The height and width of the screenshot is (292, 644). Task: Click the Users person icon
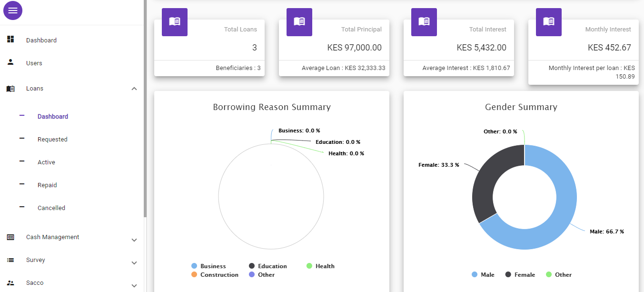pyautogui.click(x=10, y=62)
